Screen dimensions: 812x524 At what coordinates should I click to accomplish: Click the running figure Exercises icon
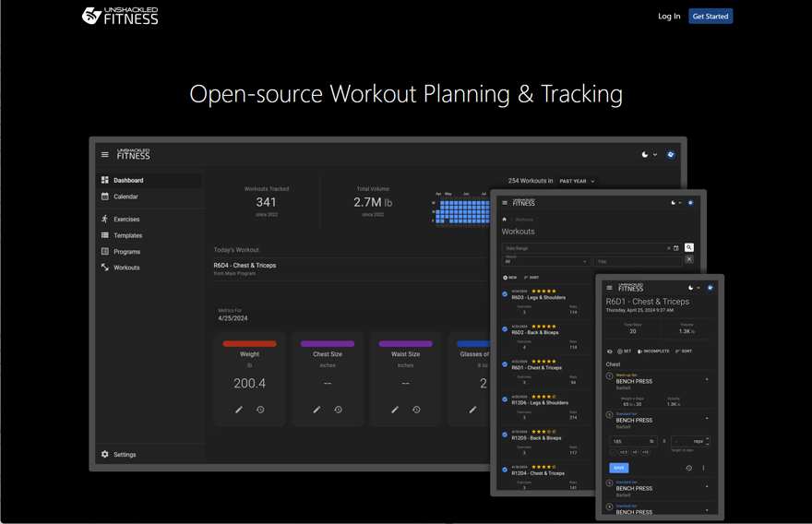coord(104,219)
